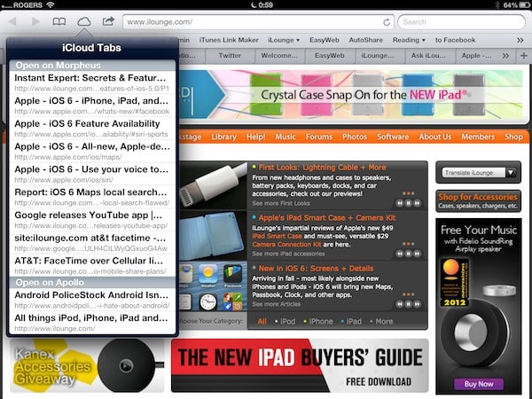This screenshot has width=532, height=399.
Task: Open Apple - iOS 6 - iPhone, iPad entry
Action: (92, 106)
